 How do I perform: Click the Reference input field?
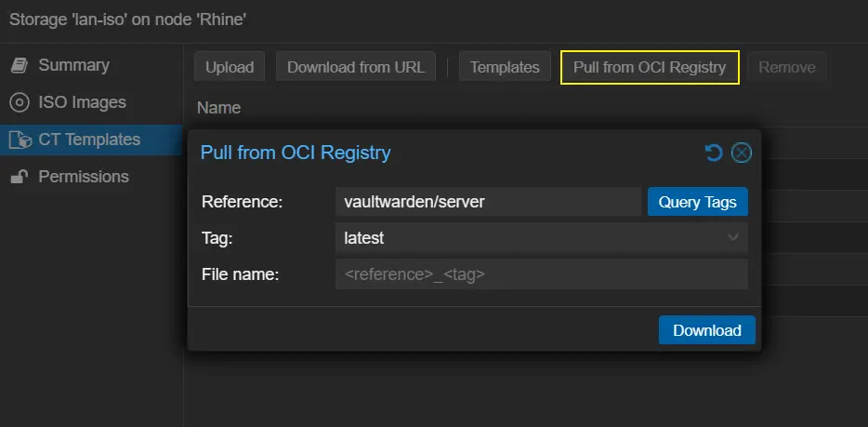(488, 202)
